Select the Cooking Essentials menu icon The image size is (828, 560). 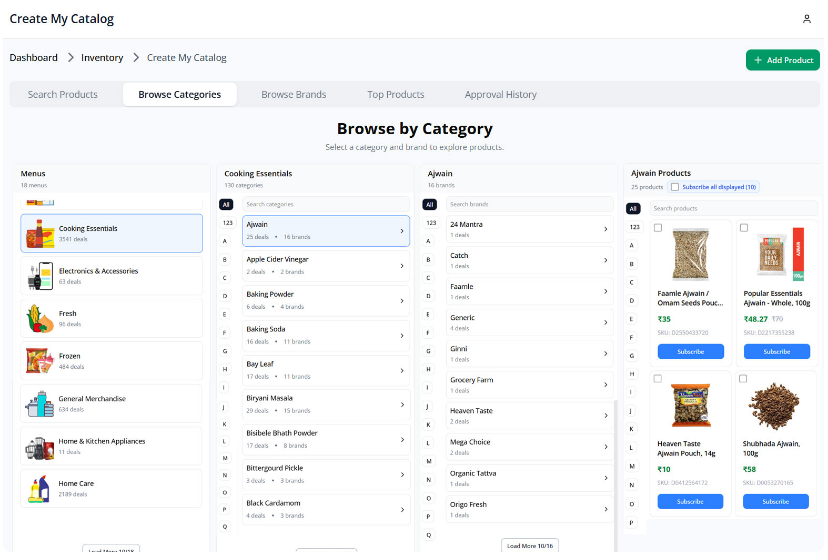click(40, 233)
